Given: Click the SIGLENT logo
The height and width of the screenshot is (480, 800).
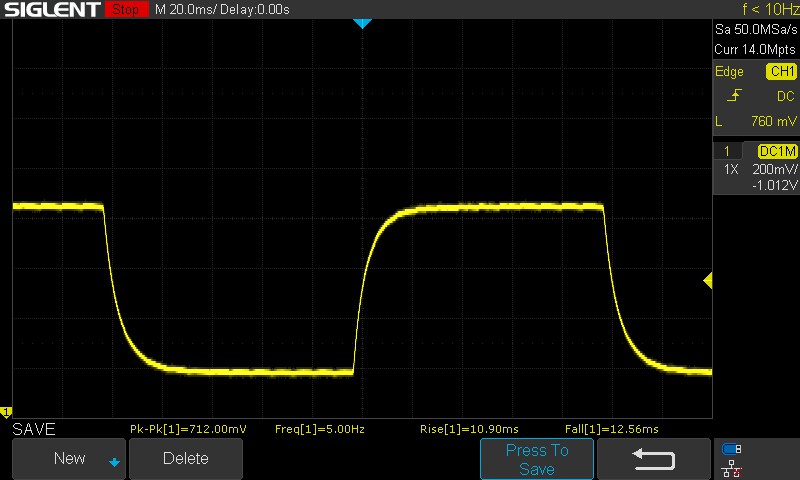Looking at the screenshot, I should [x=52, y=9].
